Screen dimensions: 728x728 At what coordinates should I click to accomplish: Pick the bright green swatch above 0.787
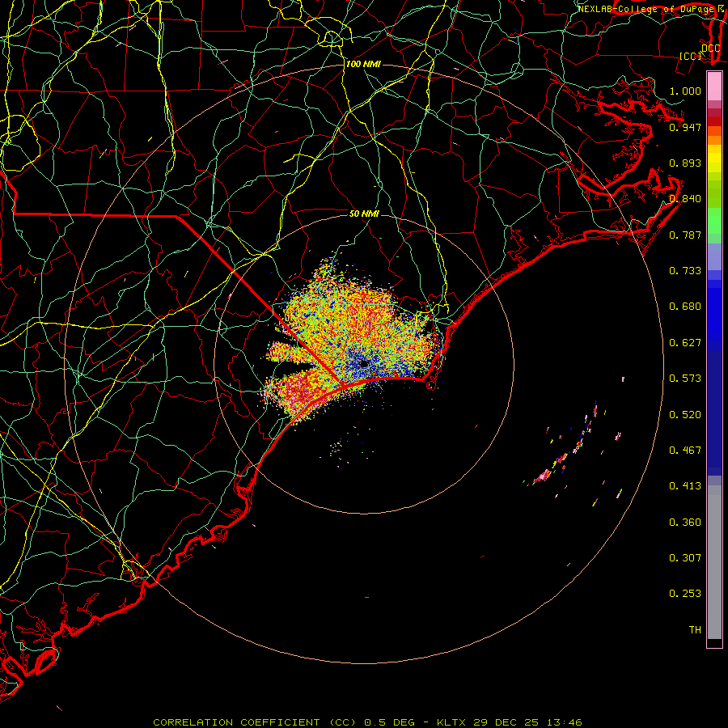pyautogui.click(x=714, y=221)
